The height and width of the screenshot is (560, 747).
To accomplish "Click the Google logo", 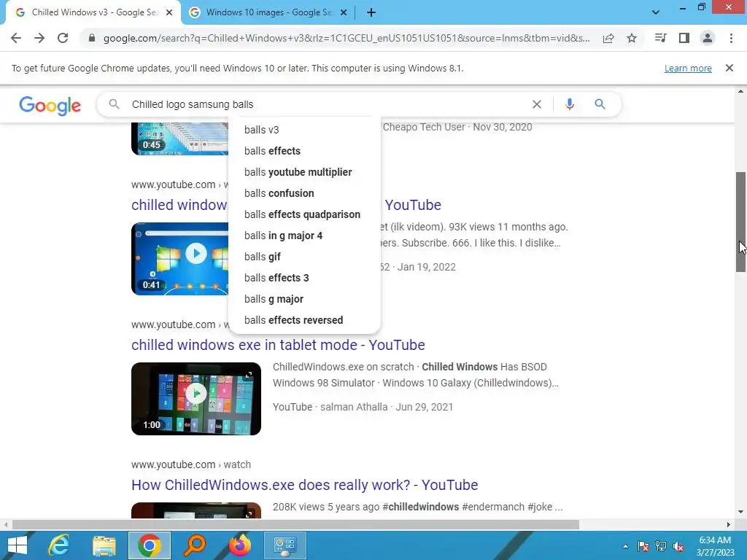I will click(x=50, y=105).
